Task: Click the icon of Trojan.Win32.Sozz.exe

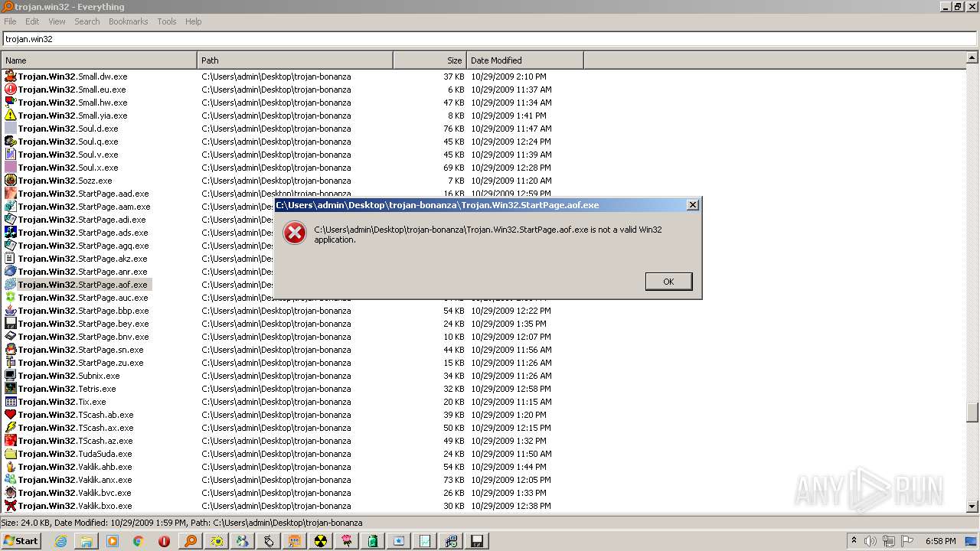Action: [11, 181]
